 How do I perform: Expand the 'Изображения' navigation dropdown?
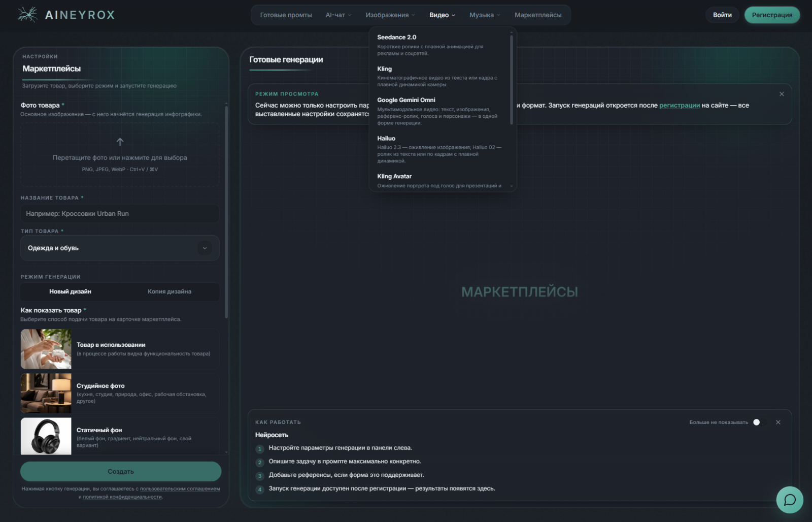[390, 15]
